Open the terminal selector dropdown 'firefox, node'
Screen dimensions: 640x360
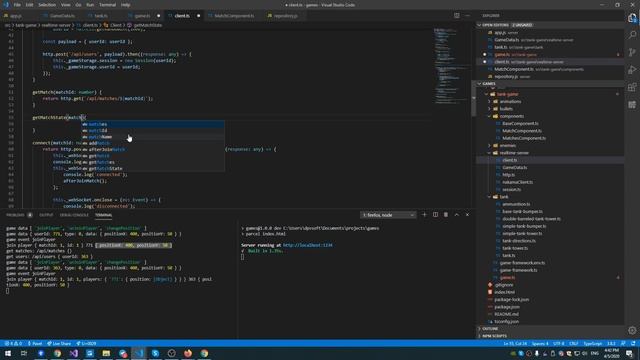click(x=388, y=215)
